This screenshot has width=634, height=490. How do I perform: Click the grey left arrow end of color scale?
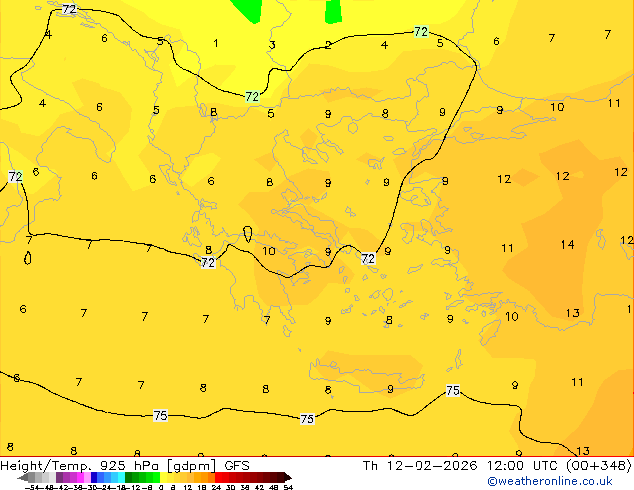(x=23, y=478)
